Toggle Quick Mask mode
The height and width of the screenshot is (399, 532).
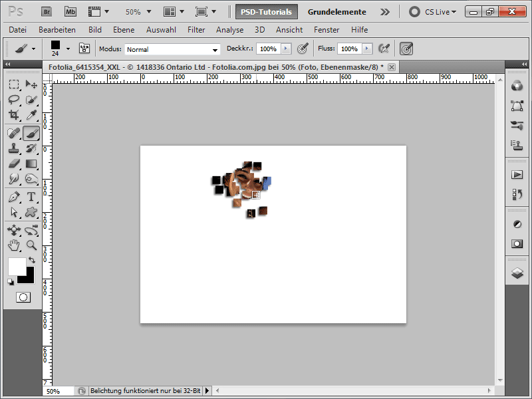coord(23,297)
